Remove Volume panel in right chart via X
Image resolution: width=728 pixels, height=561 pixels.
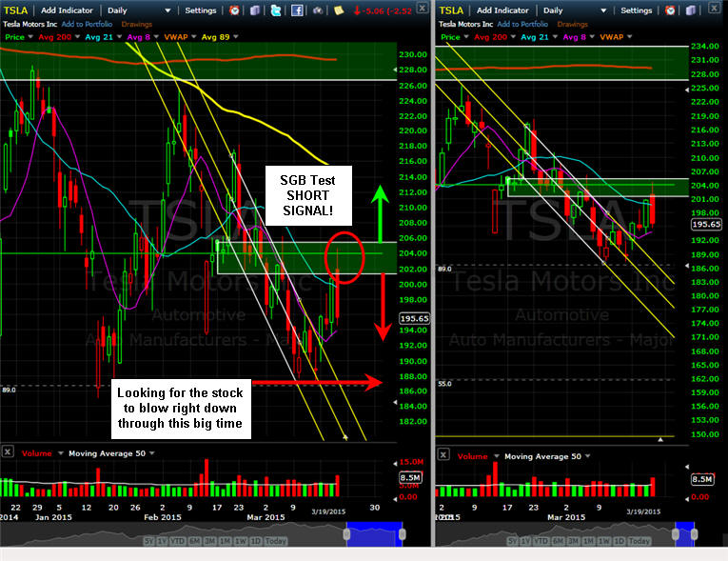point(443,454)
